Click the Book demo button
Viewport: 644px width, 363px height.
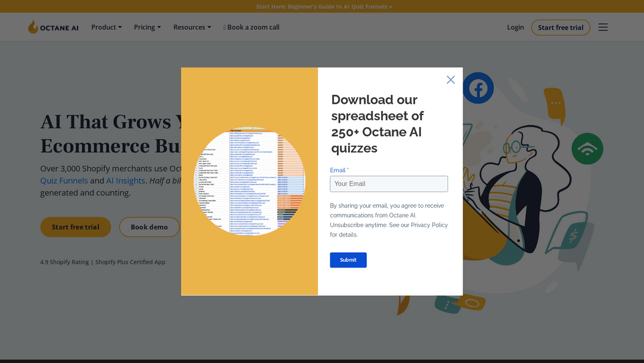point(149,227)
